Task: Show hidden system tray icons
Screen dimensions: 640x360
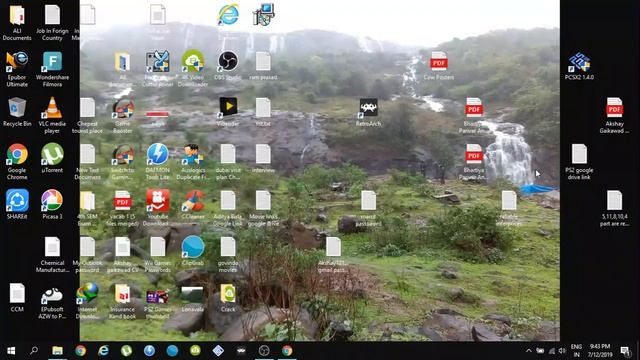Action: coord(529,351)
